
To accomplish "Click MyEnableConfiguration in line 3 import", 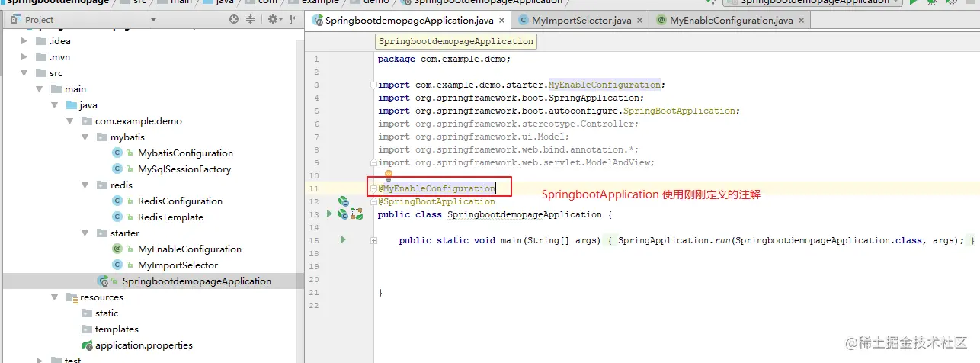I will click(604, 85).
